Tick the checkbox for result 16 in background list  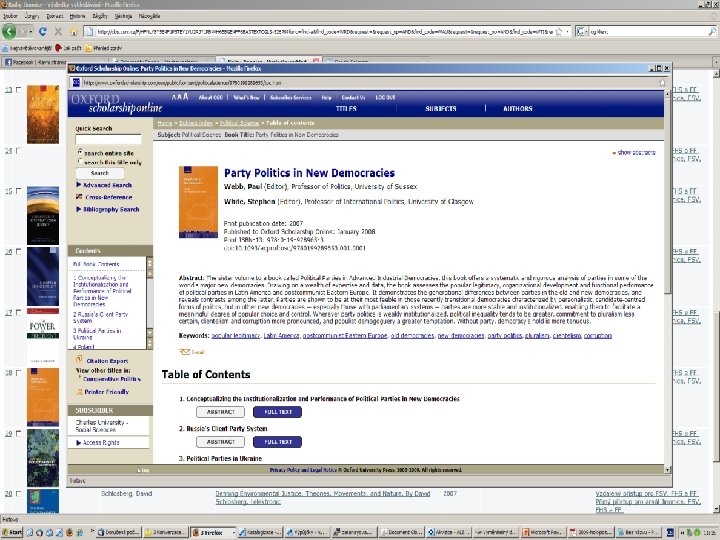tap(18, 251)
